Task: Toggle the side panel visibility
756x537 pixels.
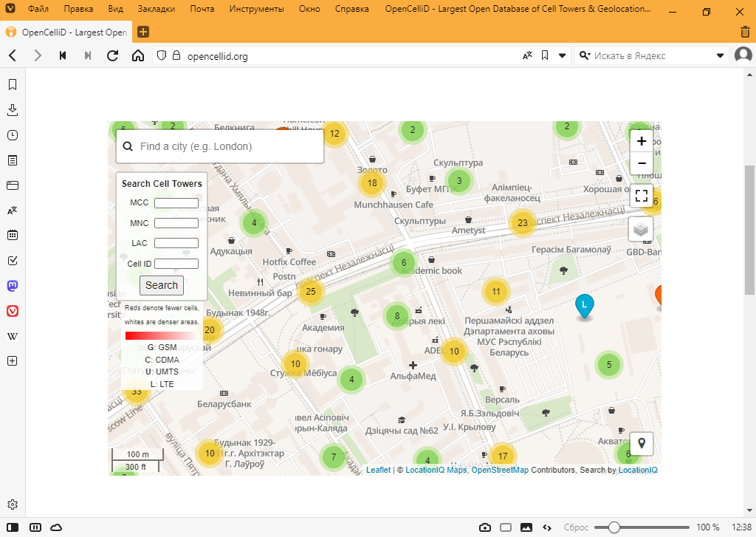Action: [x=13, y=527]
